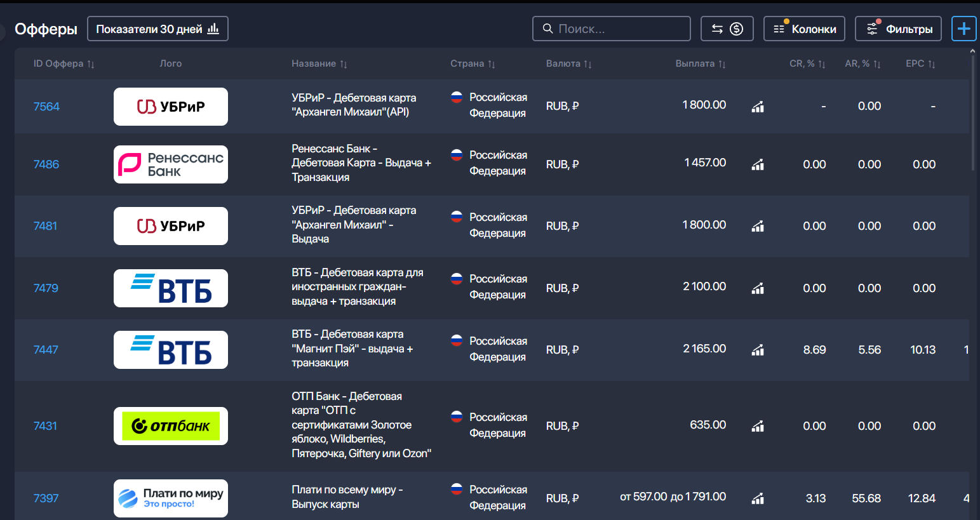This screenshot has height=520, width=980.
Task: Click the УБРиР logo of offer 7481
Action: point(171,226)
